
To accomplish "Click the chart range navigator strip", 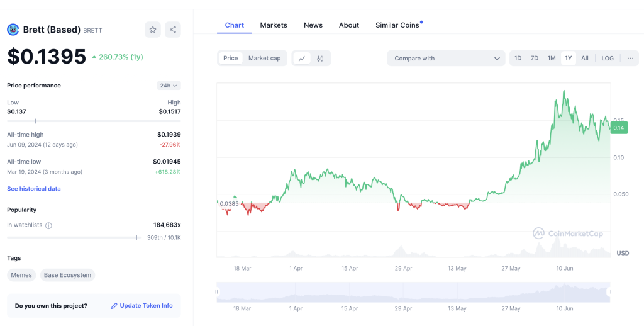I will point(414,292).
